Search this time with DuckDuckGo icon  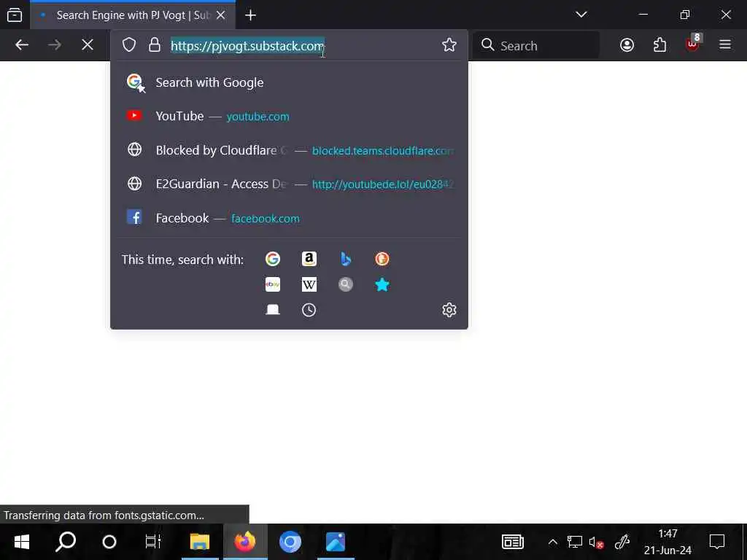tap(382, 259)
